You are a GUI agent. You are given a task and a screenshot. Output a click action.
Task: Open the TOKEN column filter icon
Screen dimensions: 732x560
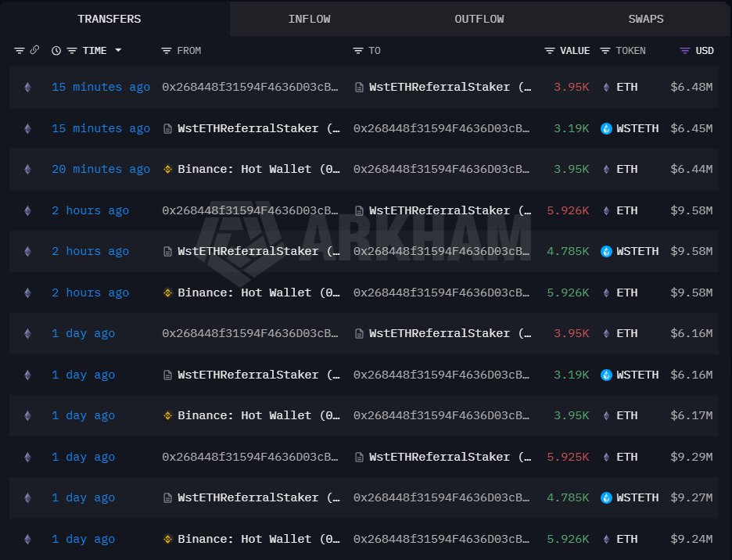tap(605, 50)
